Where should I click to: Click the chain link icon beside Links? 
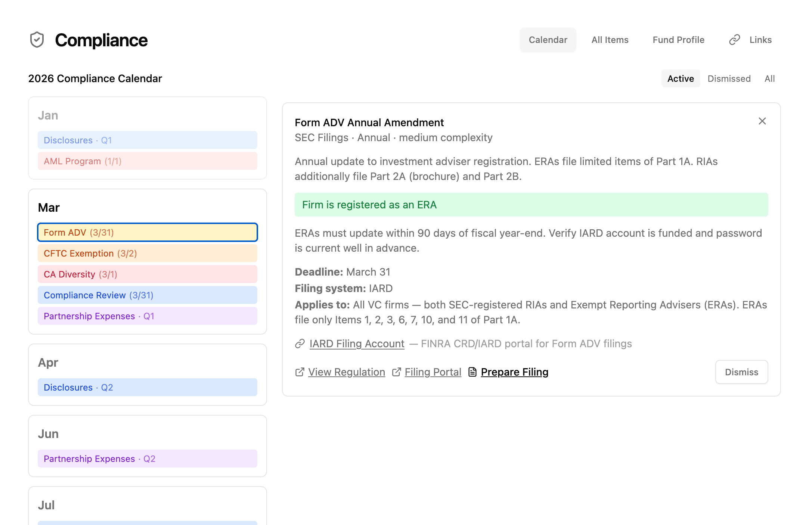click(734, 40)
